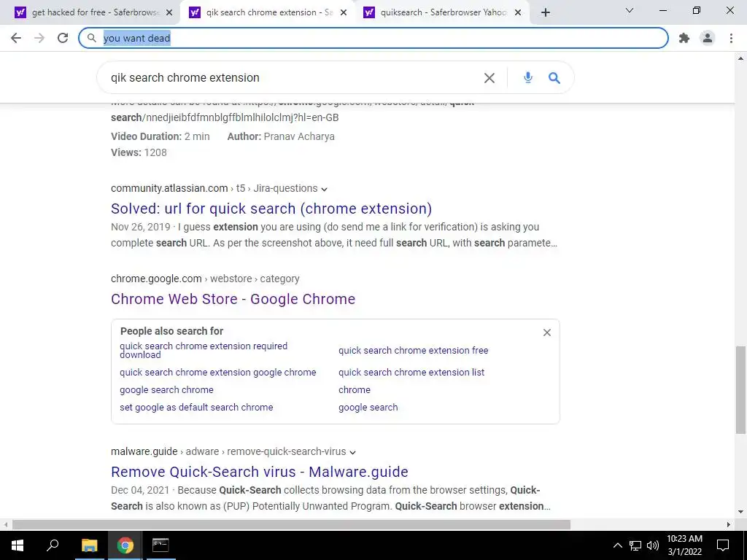747x560 pixels.
Task: Click the scroll left arrow
Action: 5,525
